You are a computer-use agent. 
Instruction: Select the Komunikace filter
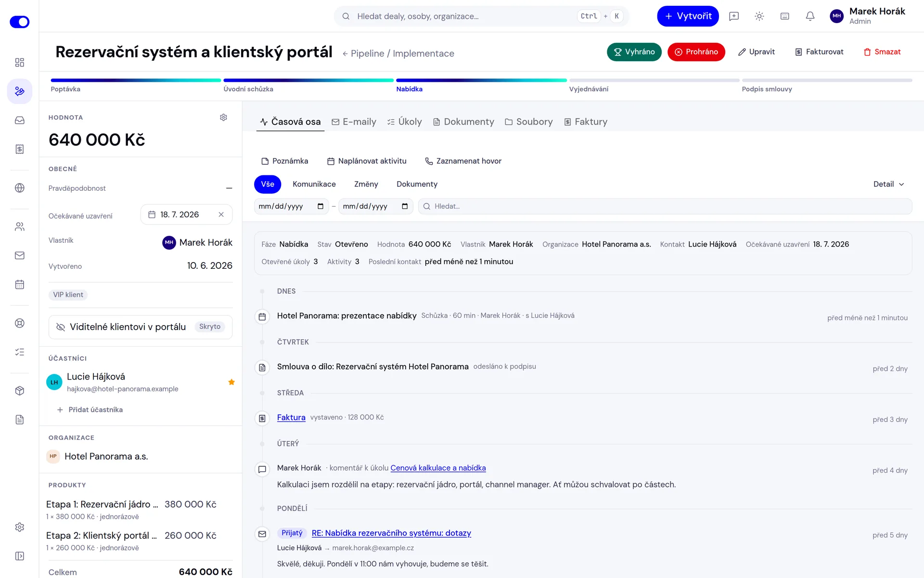(x=314, y=184)
